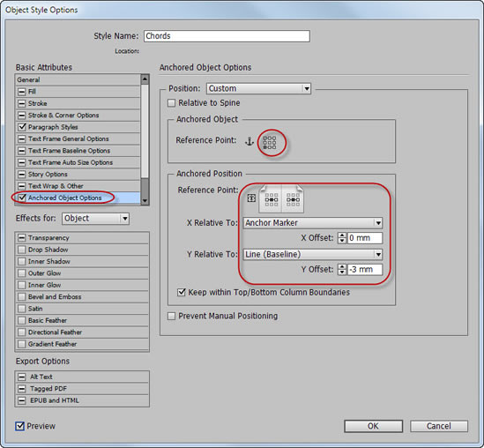Click the text frame position icon
484x448 pixels.
[251, 198]
